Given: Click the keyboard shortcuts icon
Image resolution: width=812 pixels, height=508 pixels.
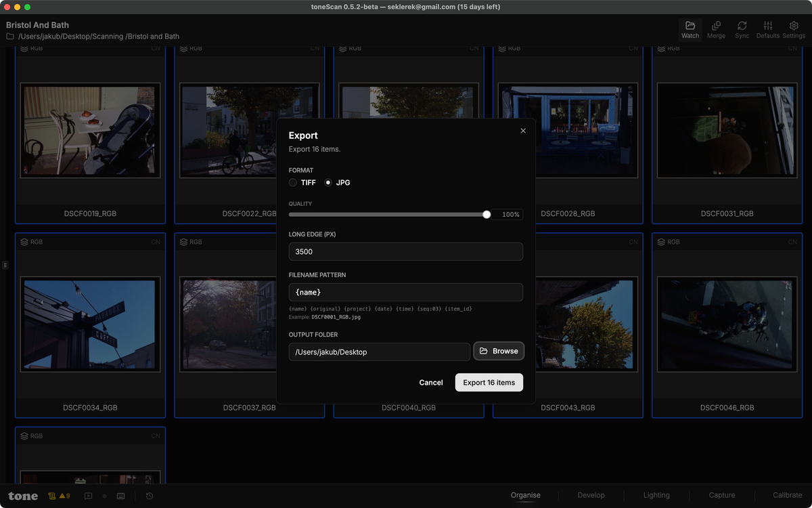Looking at the screenshot, I should 120,496.
